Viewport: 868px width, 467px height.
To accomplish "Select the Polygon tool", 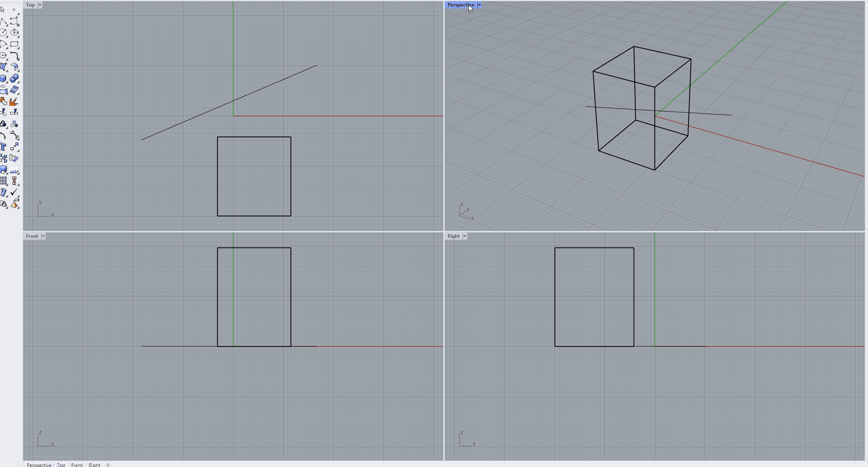I will click(x=3, y=55).
